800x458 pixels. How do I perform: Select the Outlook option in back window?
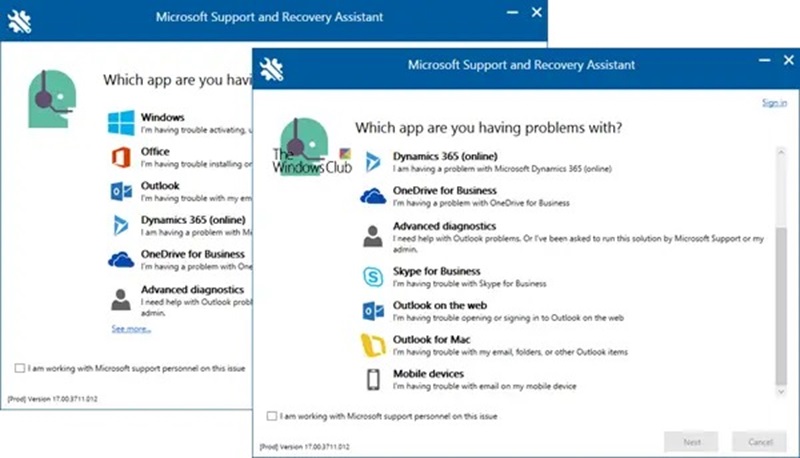point(180,191)
